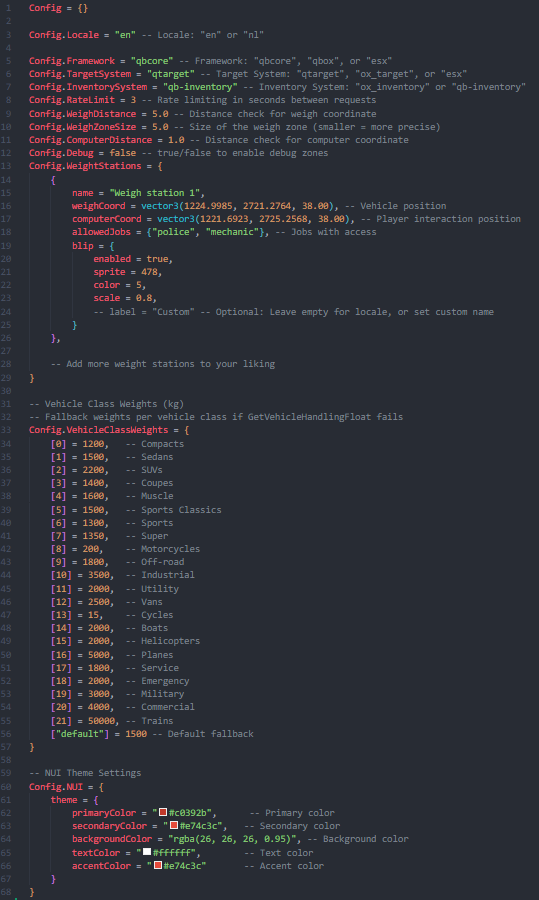This screenshot has width=539, height=900.
Task: Open the primaryColor #c0392b color swatch
Action: point(163,812)
